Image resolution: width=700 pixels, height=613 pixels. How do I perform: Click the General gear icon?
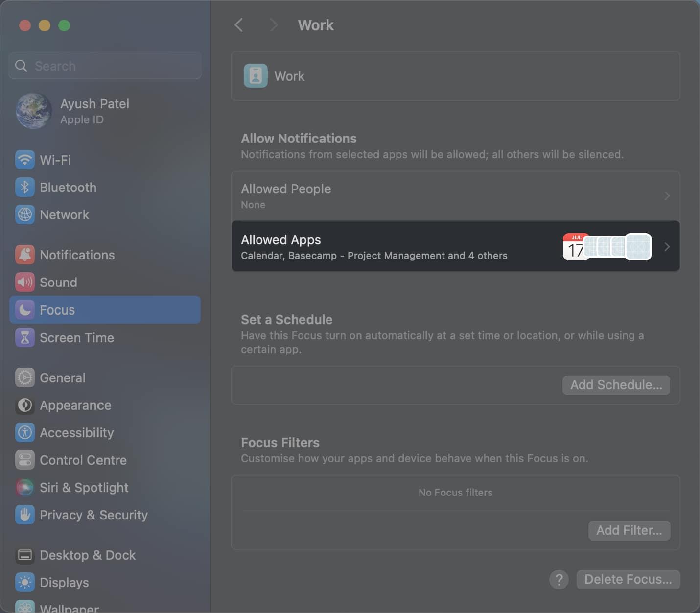pyautogui.click(x=24, y=377)
